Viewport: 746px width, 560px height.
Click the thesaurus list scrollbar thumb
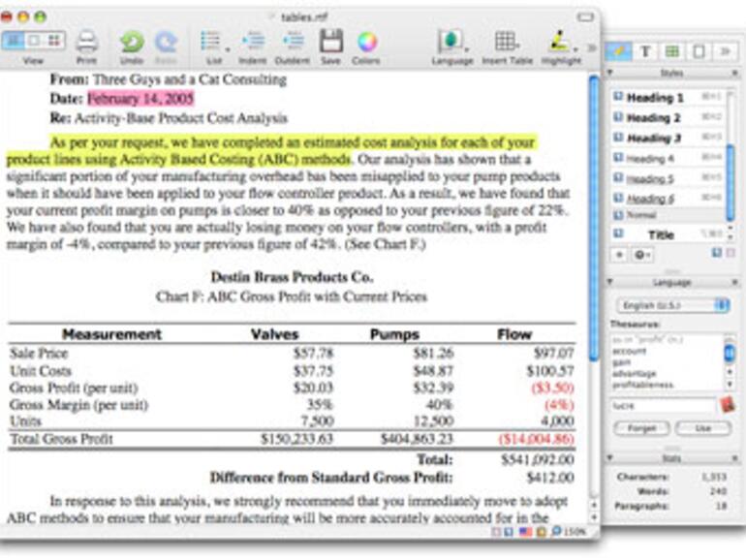[x=730, y=353]
